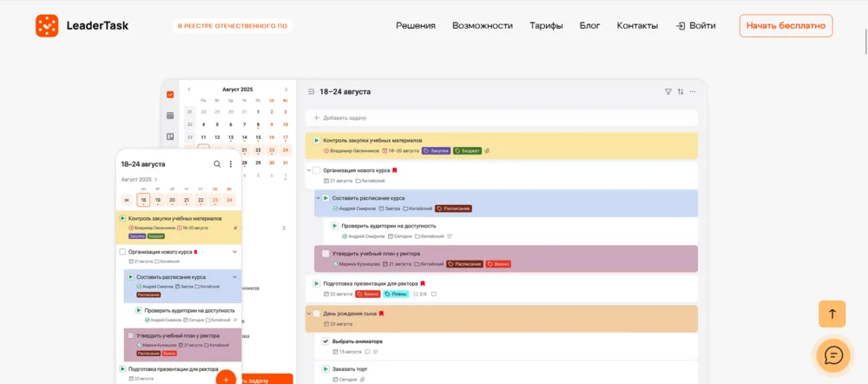
Task: Open the Контакты page
Action: 637,25
